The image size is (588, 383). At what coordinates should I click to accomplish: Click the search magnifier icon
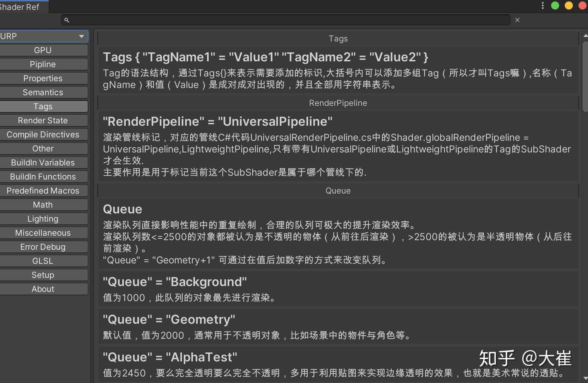pyautogui.click(x=67, y=20)
